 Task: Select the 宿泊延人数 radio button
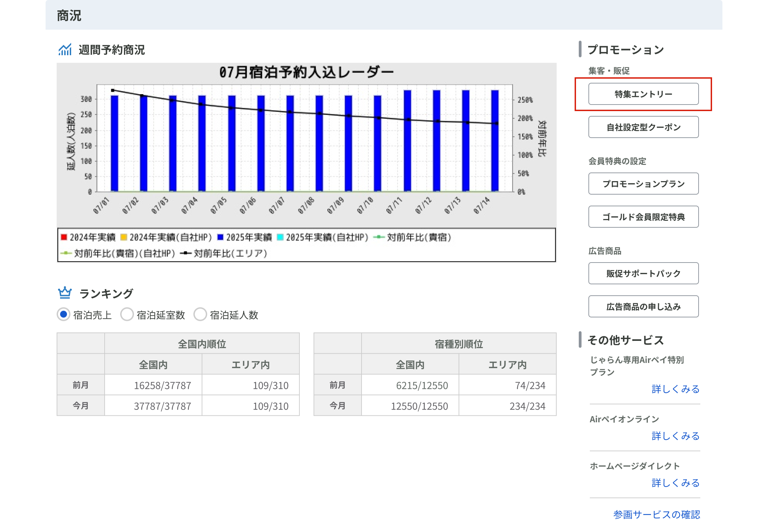(x=200, y=314)
